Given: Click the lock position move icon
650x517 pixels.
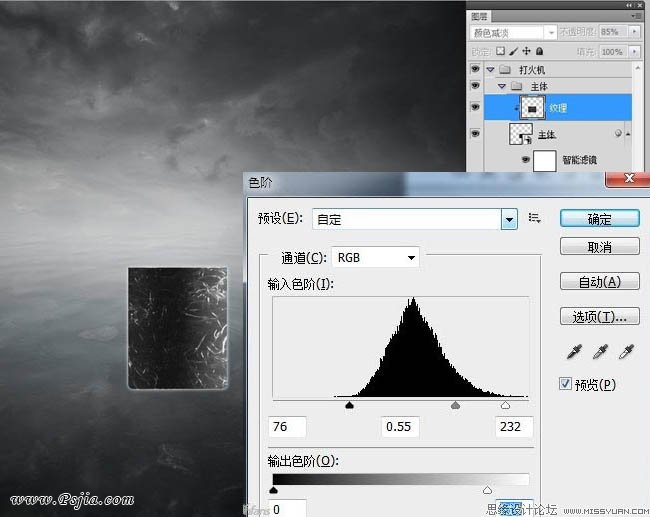Looking at the screenshot, I should pyautogui.click(x=526, y=51).
